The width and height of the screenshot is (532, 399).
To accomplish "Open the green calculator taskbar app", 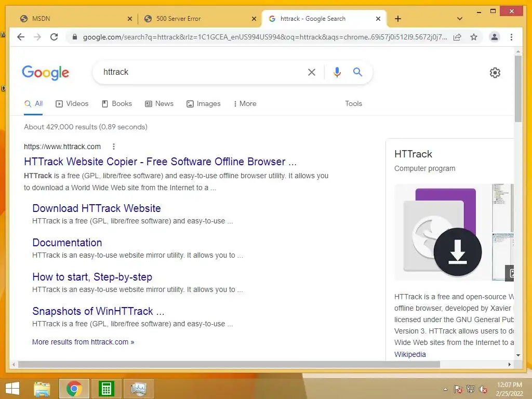I will (106, 389).
